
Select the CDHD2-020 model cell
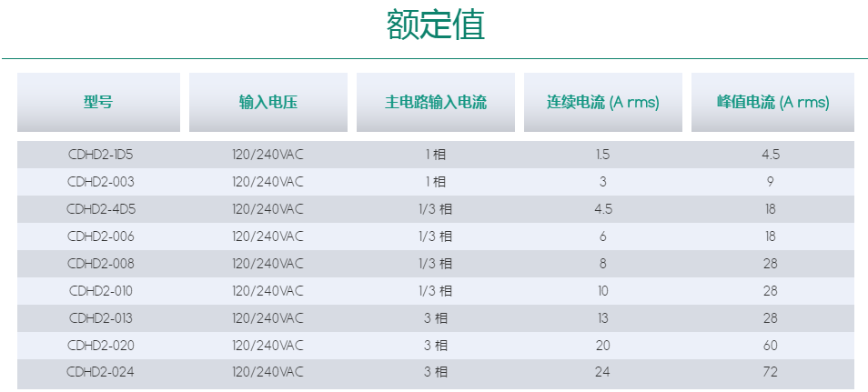click(x=100, y=346)
